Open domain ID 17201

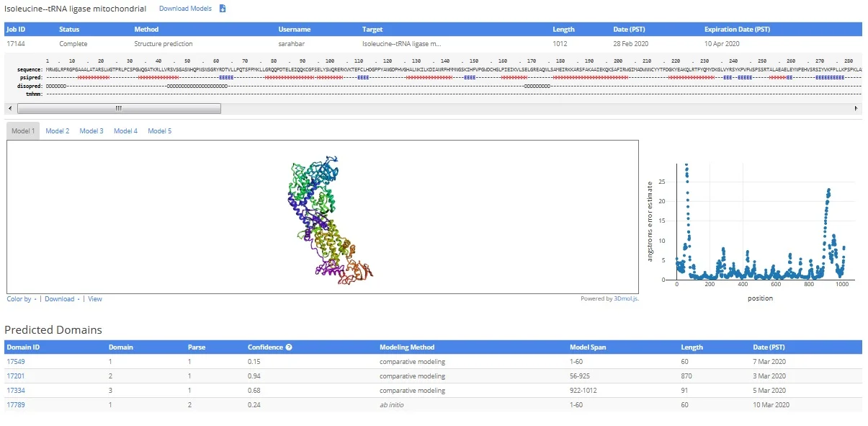(16, 376)
